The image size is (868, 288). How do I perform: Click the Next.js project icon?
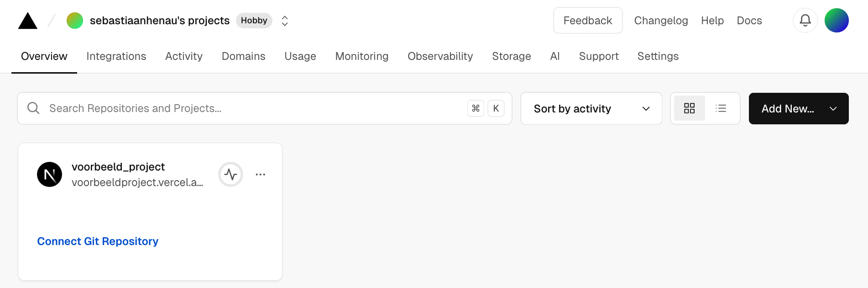click(x=49, y=174)
